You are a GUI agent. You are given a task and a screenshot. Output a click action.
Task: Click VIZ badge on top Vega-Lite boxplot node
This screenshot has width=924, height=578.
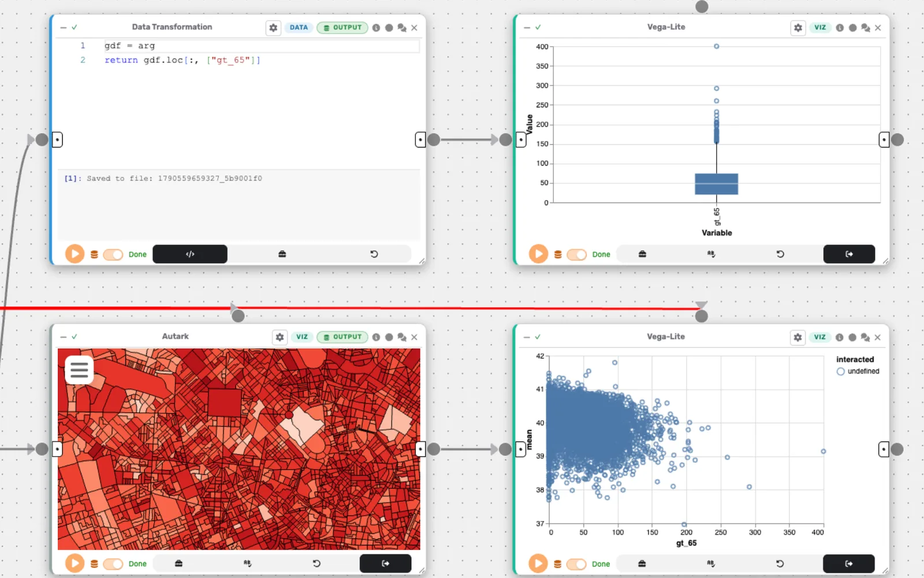820,27
